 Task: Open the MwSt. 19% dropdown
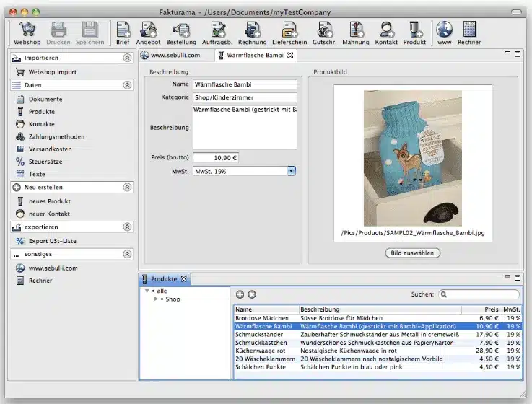(291, 171)
